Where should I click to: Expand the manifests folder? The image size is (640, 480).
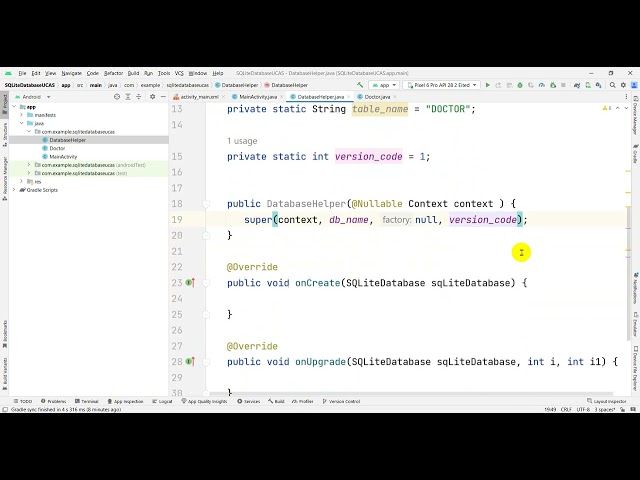[22, 115]
